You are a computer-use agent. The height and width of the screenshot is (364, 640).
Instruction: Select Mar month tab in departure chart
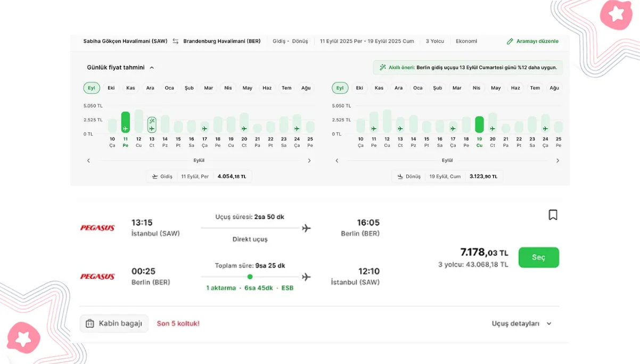coord(209,88)
